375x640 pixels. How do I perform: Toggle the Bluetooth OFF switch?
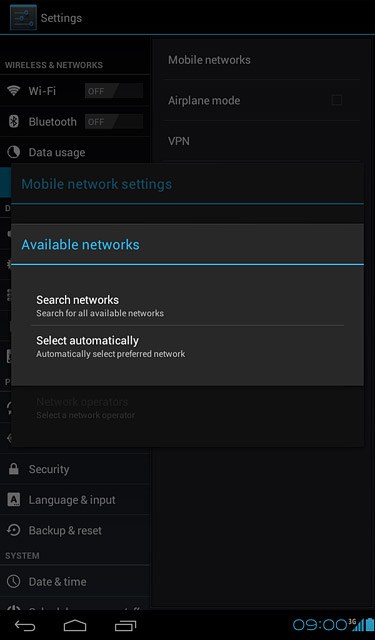click(x=114, y=122)
